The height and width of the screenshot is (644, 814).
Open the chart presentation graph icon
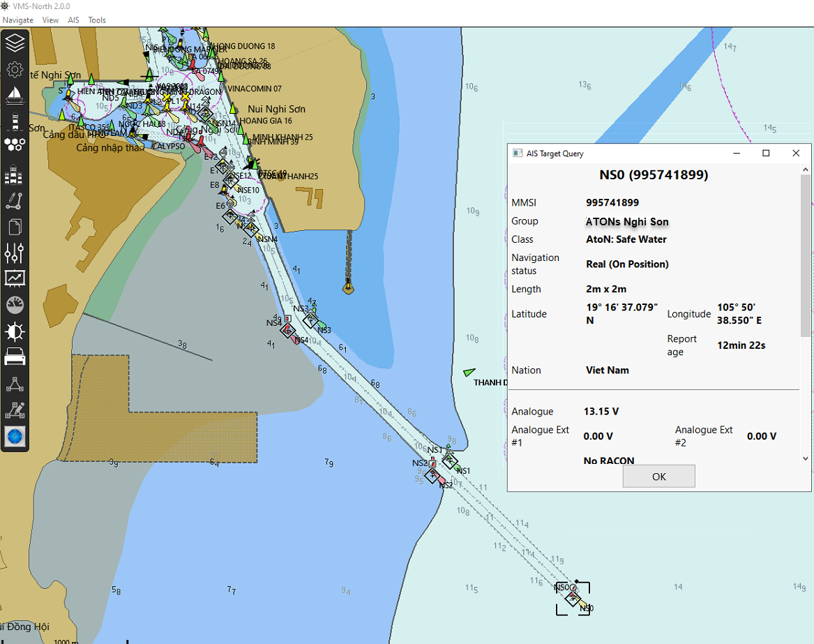(15, 278)
